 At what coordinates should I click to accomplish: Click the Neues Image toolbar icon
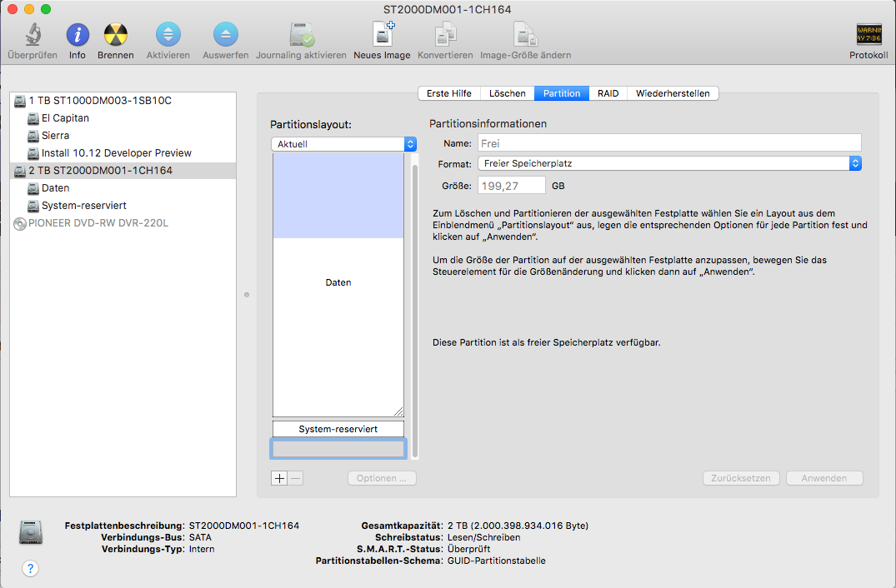(x=382, y=35)
